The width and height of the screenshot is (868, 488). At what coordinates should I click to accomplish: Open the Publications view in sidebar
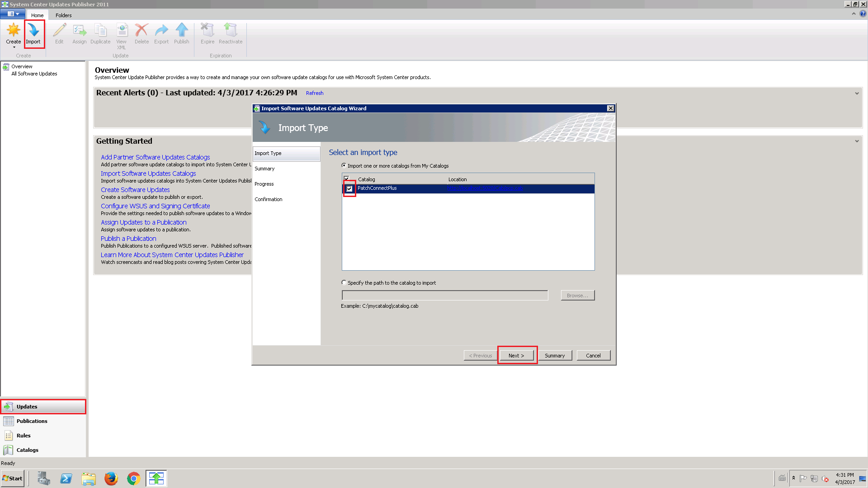click(x=31, y=421)
